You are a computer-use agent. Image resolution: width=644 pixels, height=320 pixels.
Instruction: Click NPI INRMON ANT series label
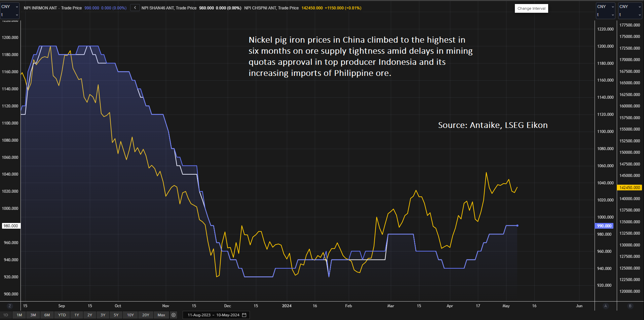(40, 8)
